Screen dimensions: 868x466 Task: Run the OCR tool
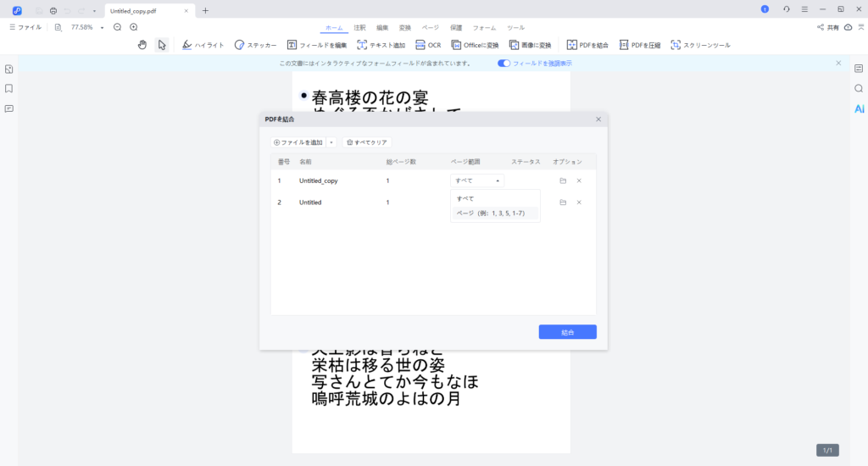pyautogui.click(x=428, y=45)
